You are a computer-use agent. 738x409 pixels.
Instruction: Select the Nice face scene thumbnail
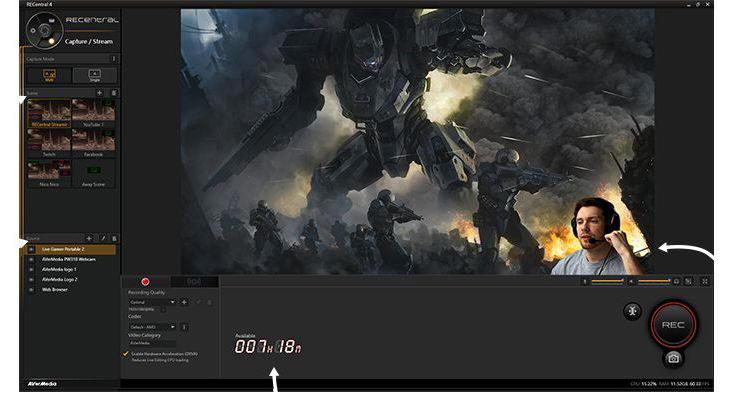pyautogui.click(x=49, y=173)
